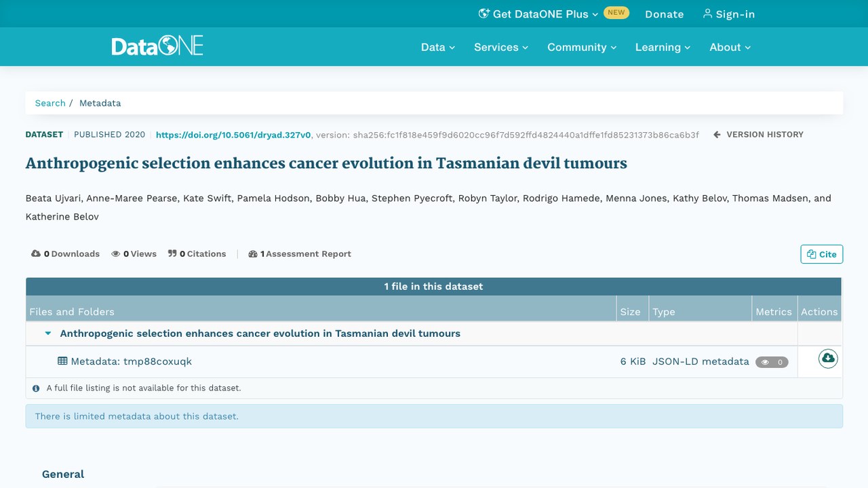Click the user icon next to Sign-in
The width and height of the screenshot is (868, 488).
[x=707, y=14]
